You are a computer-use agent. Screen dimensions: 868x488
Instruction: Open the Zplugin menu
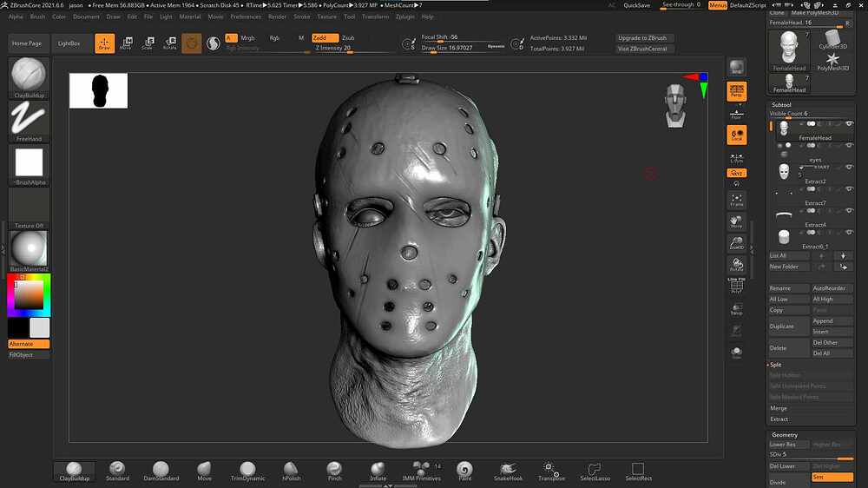point(405,16)
